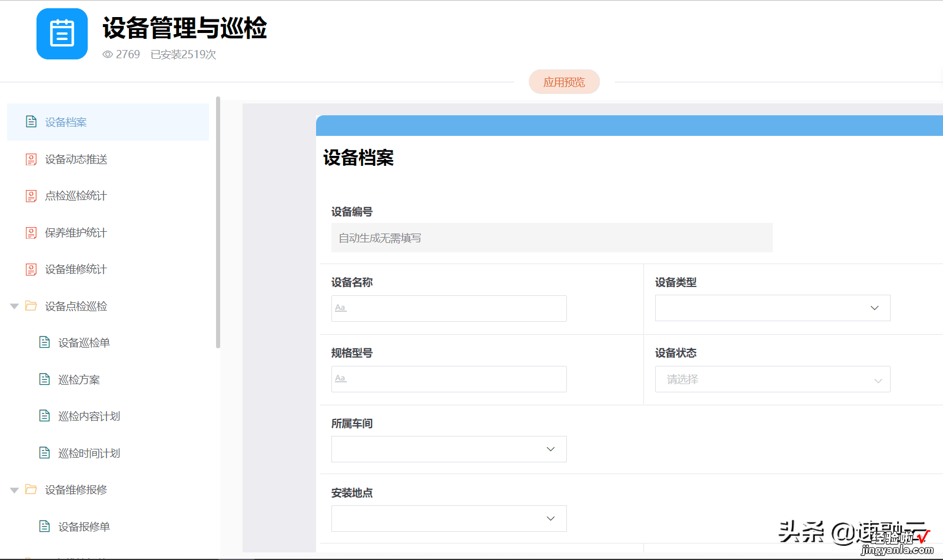The image size is (943, 560).
Task: Click the 点检巡检统计 report icon
Action: pos(31,196)
